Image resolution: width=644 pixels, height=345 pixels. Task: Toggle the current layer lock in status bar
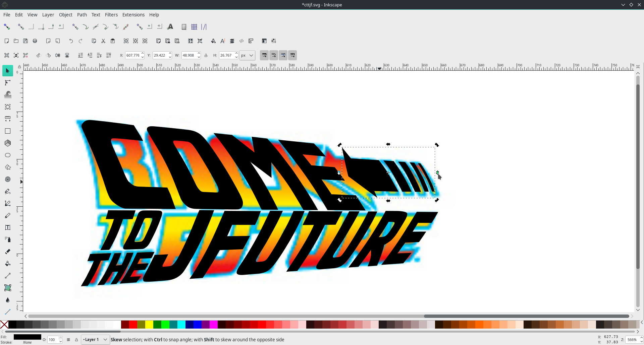pos(76,340)
